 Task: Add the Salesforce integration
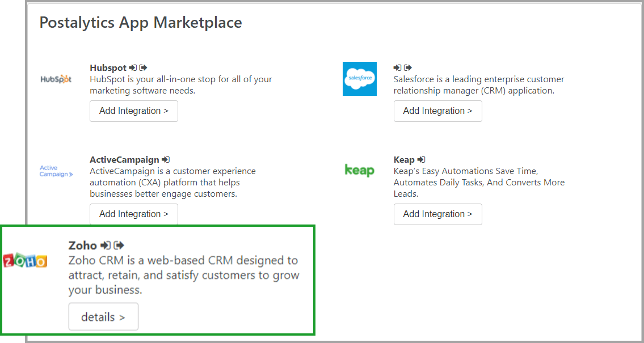tap(437, 111)
